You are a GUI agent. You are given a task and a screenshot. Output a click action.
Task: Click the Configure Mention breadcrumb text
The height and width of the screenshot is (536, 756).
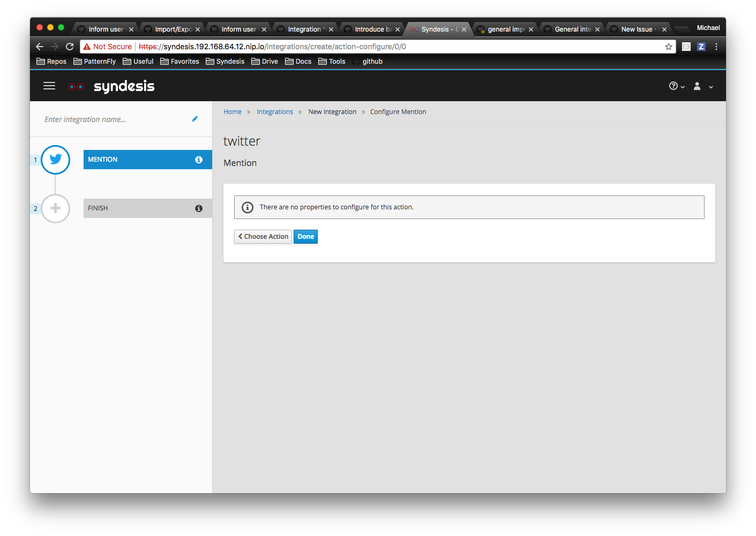click(x=398, y=112)
